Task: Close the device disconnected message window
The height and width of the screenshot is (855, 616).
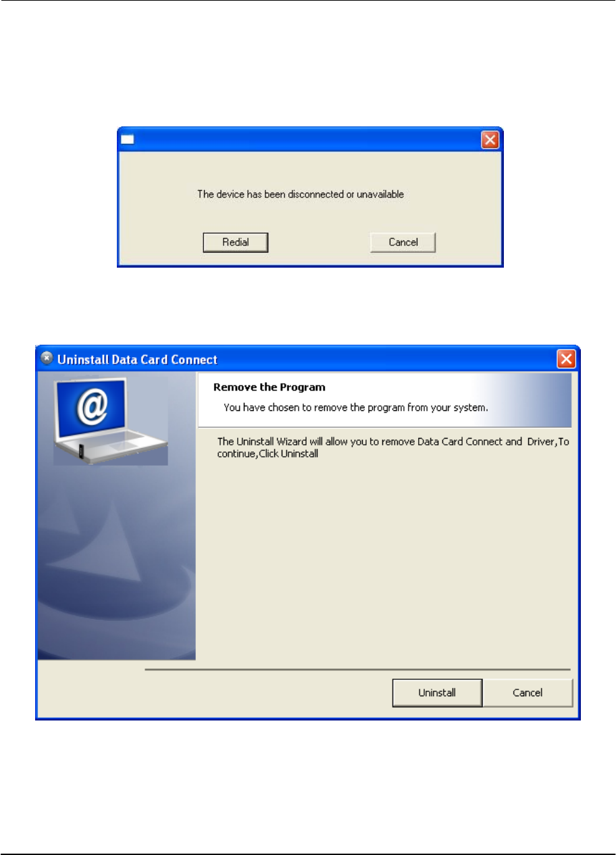Action: [490, 140]
